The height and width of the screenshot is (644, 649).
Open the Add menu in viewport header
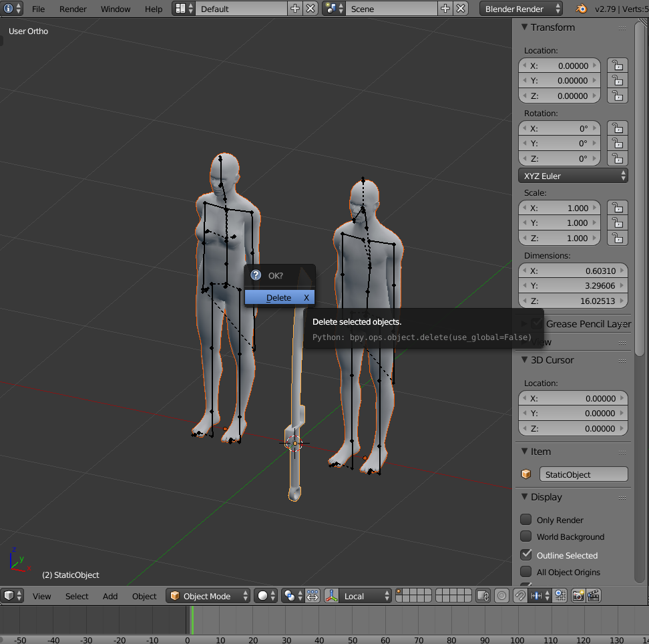pyautogui.click(x=110, y=596)
